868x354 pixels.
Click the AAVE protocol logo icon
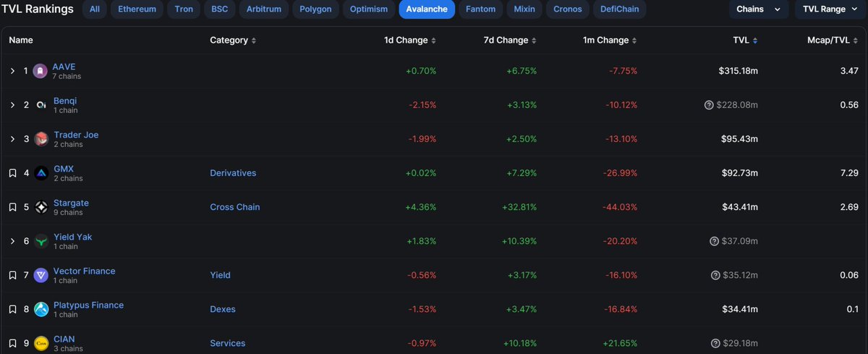tap(41, 71)
